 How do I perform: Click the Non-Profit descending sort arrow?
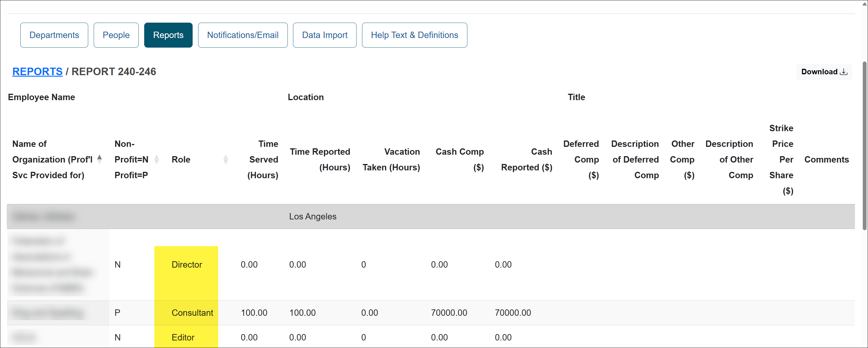pos(157,162)
